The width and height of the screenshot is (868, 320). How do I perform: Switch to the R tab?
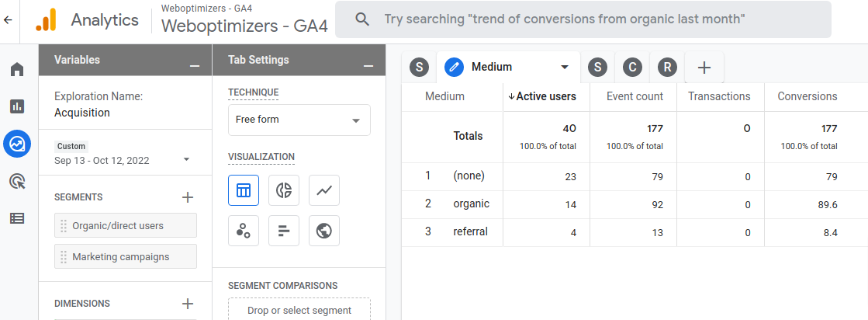667,68
